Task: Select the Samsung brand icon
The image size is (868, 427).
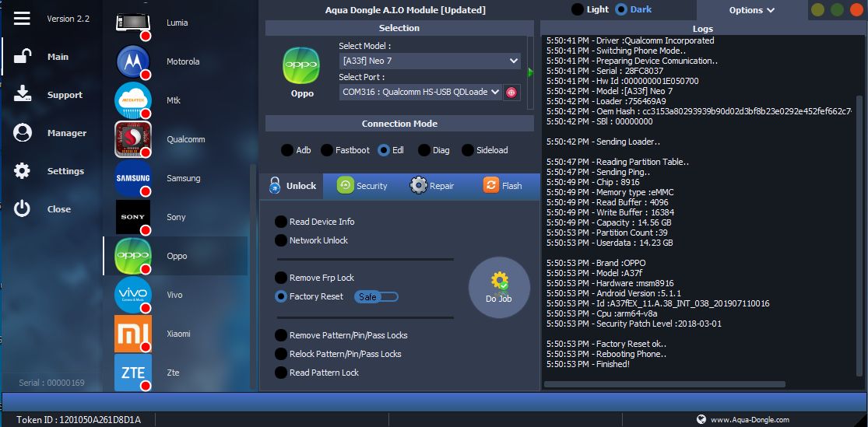Action: point(133,178)
